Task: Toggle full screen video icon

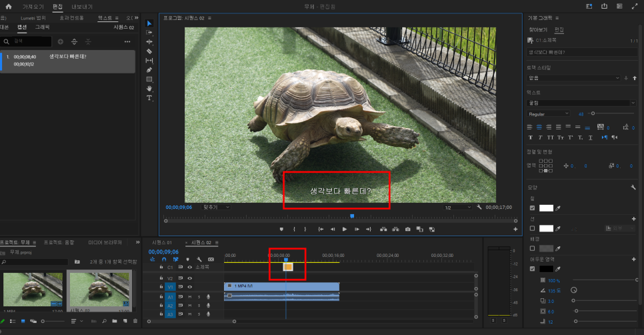Action: [635, 6]
